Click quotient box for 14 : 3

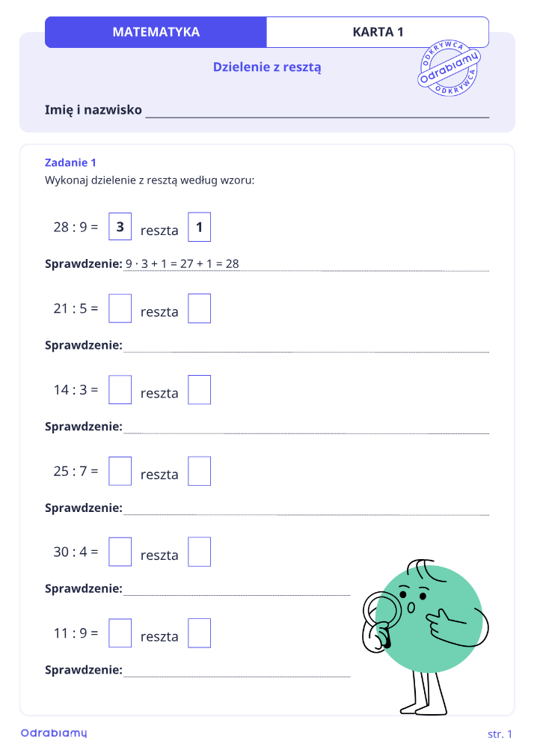click(x=120, y=389)
